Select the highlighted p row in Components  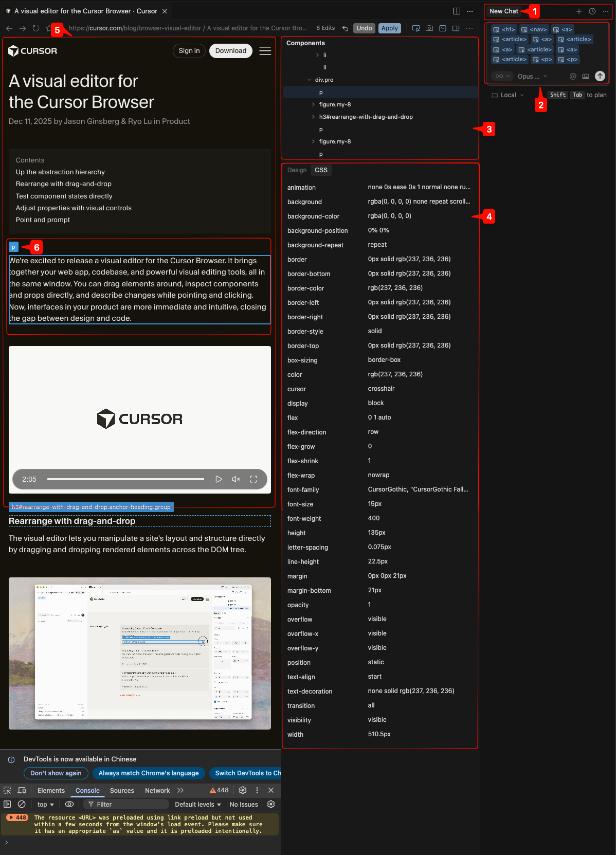tap(381, 92)
